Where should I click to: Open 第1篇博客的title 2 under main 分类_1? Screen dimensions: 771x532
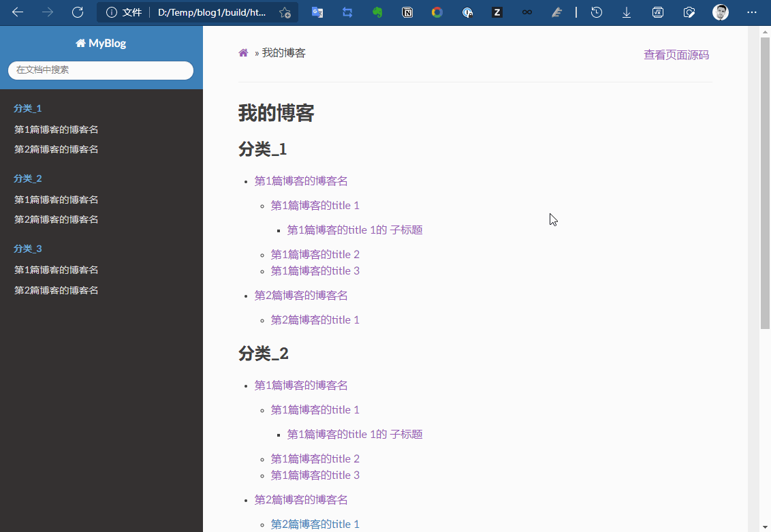point(315,255)
